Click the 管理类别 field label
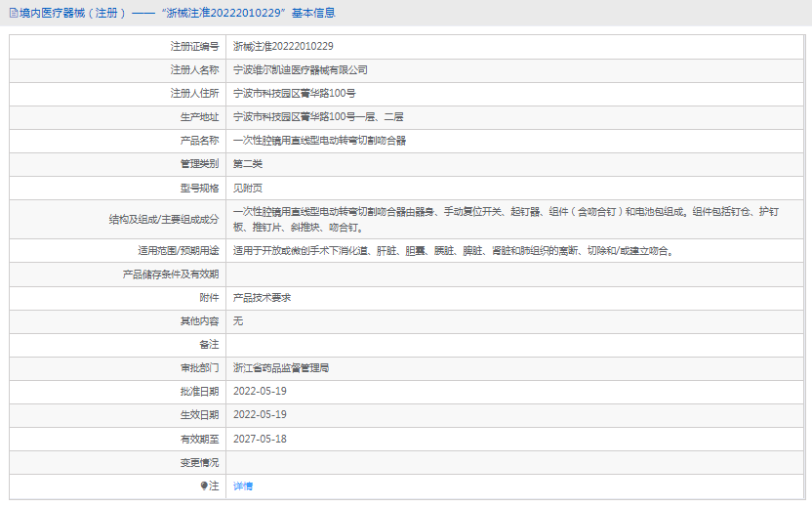The width and height of the screenshot is (812, 507). coord(199,164)
